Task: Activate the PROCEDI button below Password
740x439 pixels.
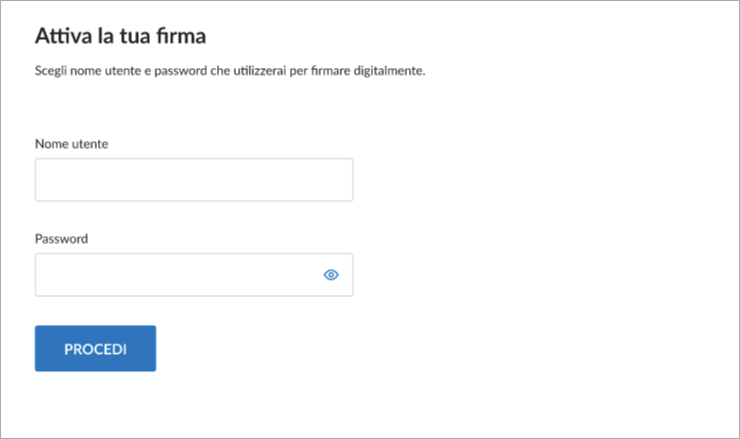Action: [95, 348]
